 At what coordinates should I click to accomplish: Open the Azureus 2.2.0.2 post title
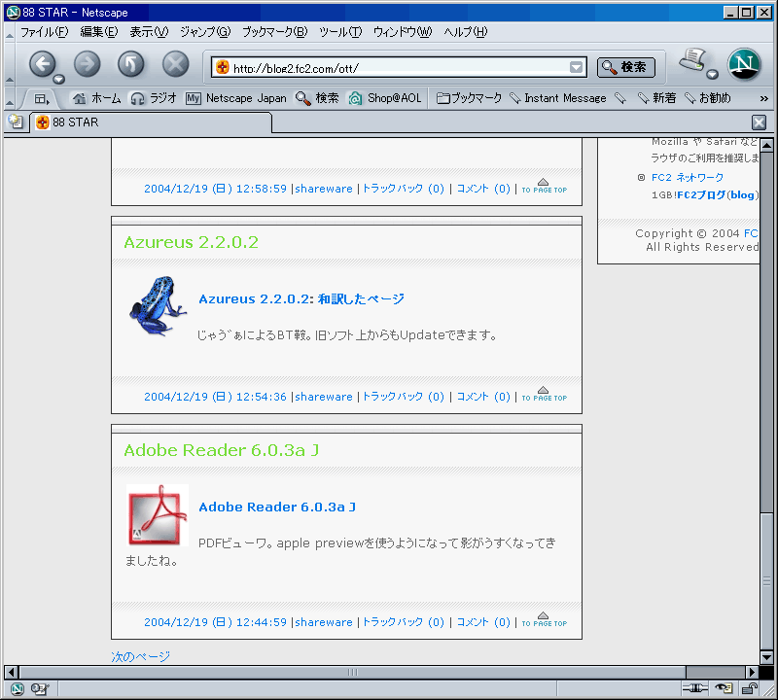pos(191,242)
